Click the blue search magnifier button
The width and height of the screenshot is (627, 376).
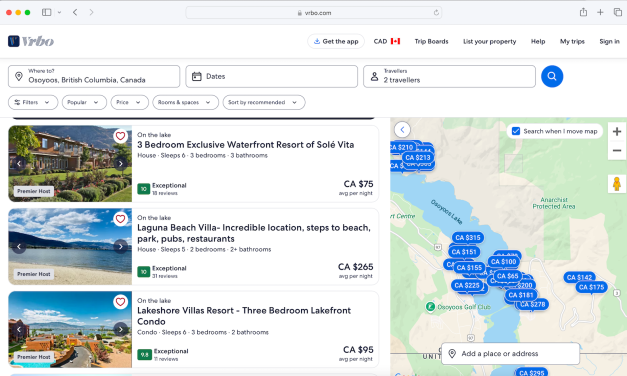pyautogui.click(x=552, y=76)
